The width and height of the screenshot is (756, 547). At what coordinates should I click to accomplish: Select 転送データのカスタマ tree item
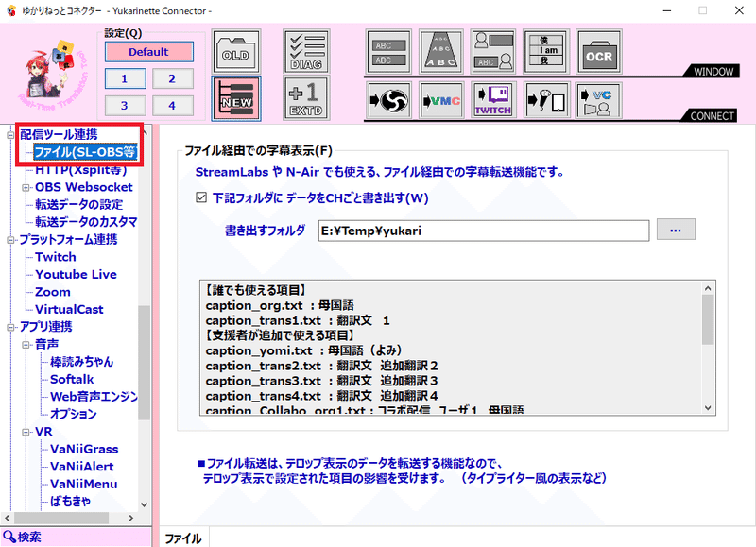(x=86, y=222)
